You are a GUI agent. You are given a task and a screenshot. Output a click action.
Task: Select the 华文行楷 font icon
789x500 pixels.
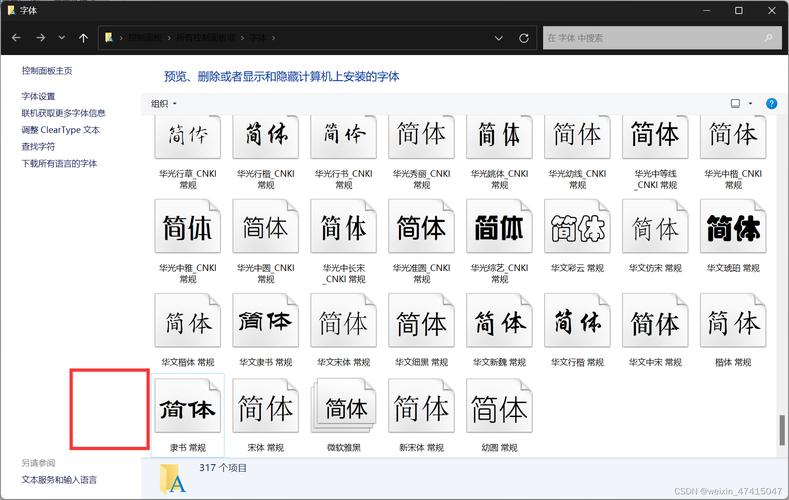pyautogui.click(x=577, y=320)
